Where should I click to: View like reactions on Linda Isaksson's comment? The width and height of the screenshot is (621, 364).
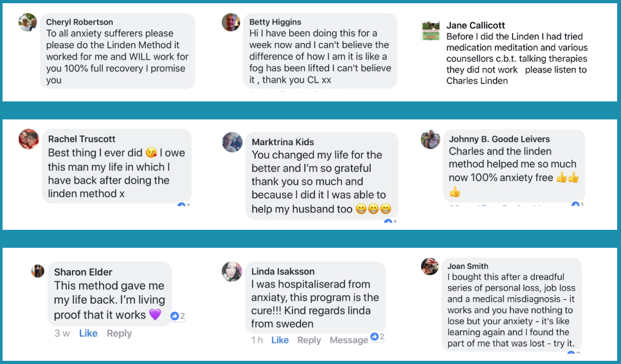377,336
